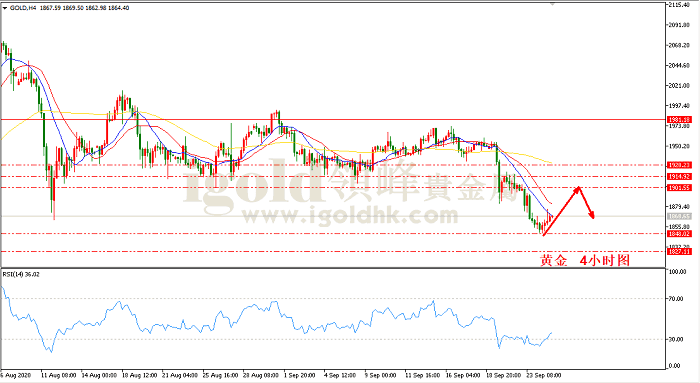Viewport: 700px width, 383px height.
Task: Open the www.igoldhk.com watermark link
Action: point(350,216)
